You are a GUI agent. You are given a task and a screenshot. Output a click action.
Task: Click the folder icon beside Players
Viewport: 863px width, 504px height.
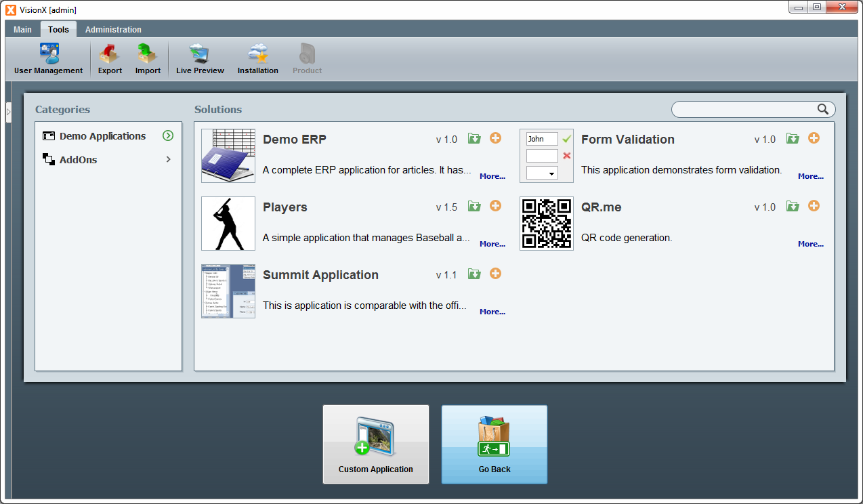474,206
